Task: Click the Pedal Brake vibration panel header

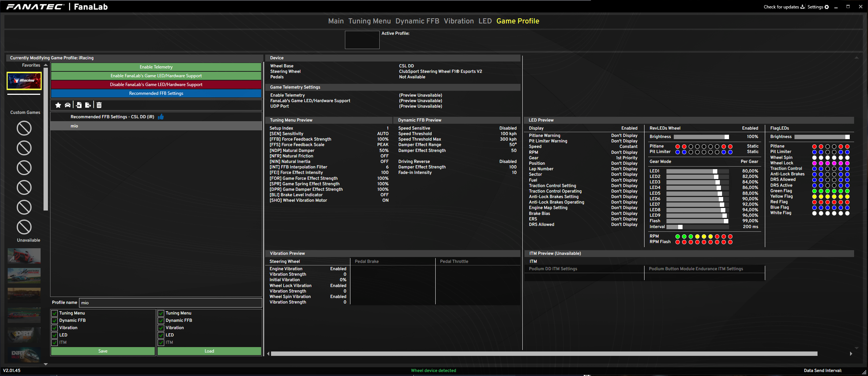Action: (x=367, y=261)
